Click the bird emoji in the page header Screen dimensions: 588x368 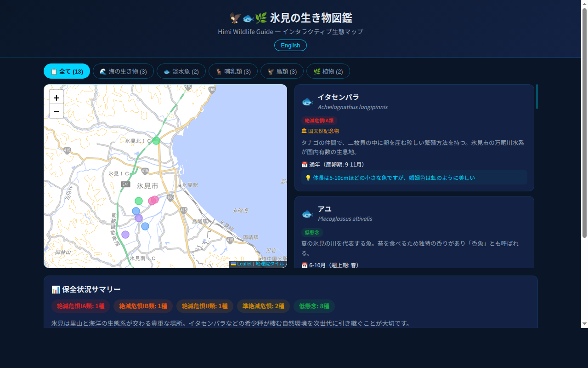233,17
